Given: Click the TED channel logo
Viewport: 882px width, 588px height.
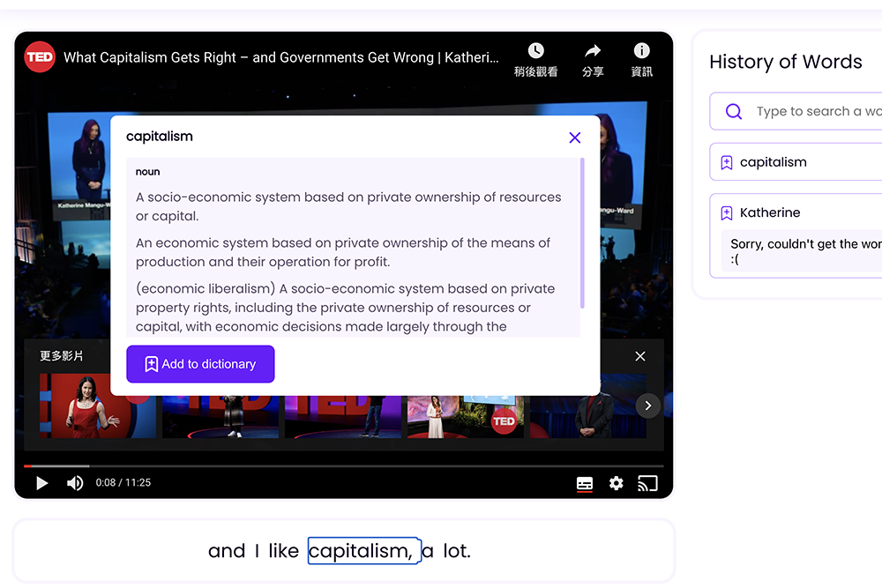Looking at the screenshot, I should point(39,56).
